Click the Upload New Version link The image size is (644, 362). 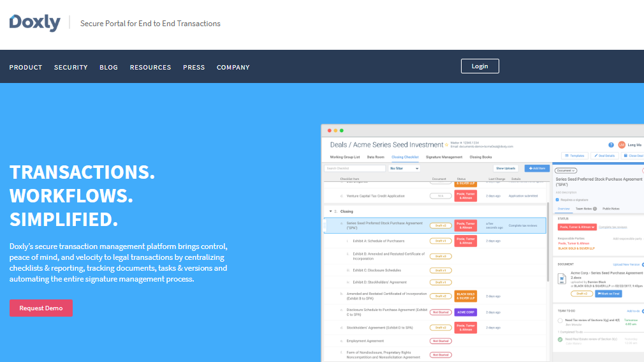626,264
